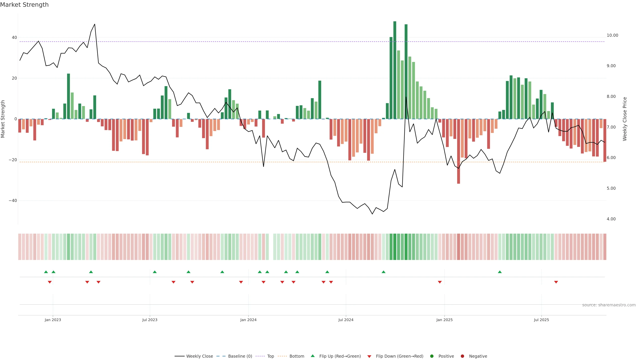Click the Positive green circle legend icon
This screenshot has height=362, width=644.
pyautogui.click(x=432, y=356)
